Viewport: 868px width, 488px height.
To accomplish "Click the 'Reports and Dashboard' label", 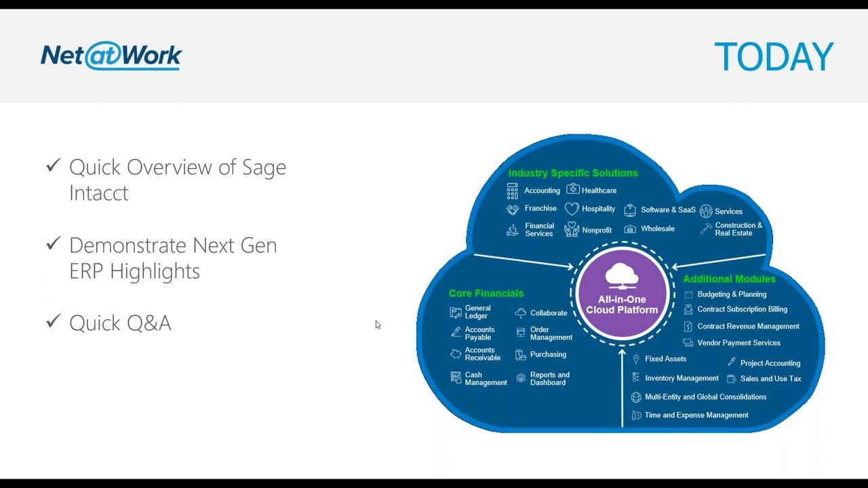I will pos(550,378).
